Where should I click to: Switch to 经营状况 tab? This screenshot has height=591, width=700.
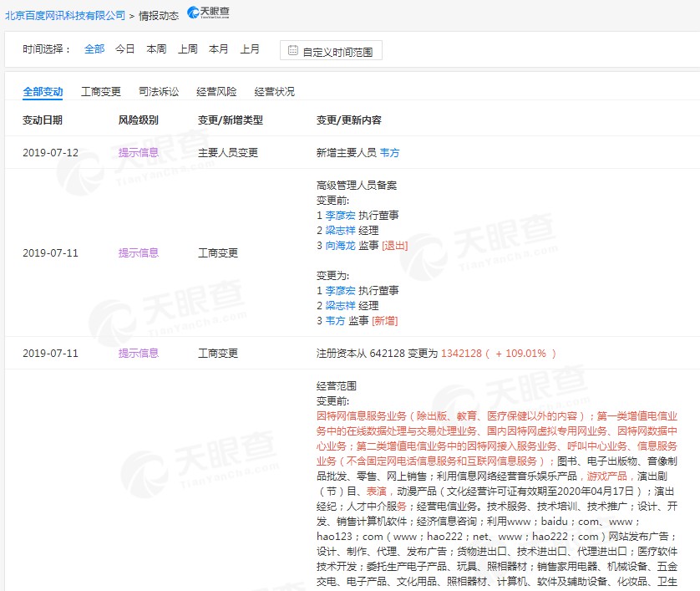pos(275,92)
